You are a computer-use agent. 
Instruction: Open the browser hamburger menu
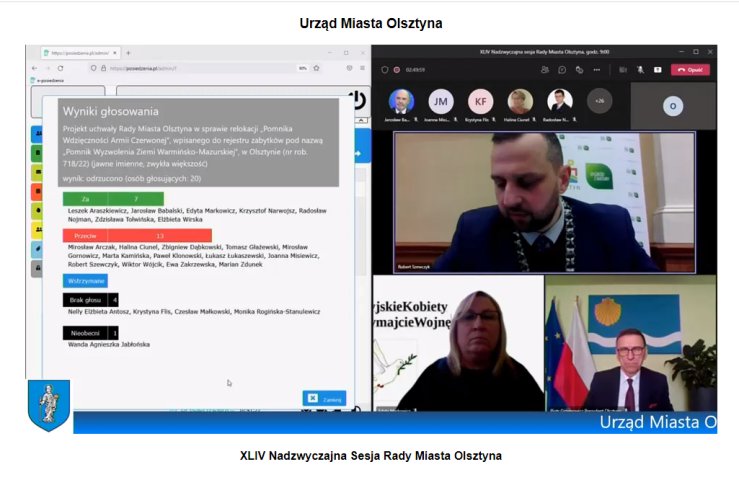click(x=362, y=68)
